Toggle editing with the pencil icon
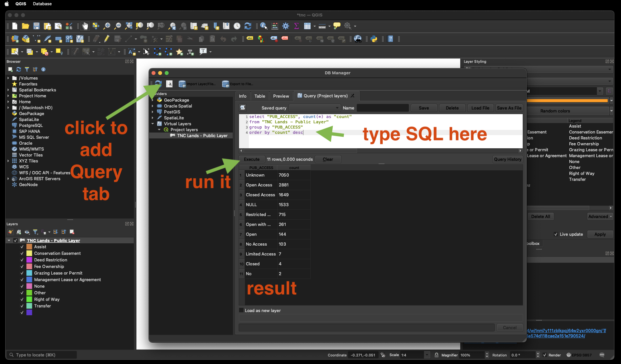The height and width of the screenshot is (364, 621). click(x=107, y=39)
